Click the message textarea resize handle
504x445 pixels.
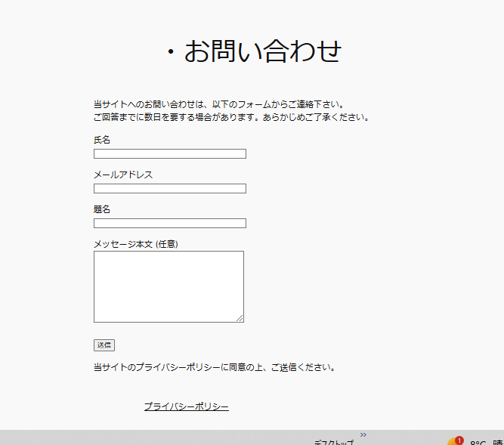(240, 319)
